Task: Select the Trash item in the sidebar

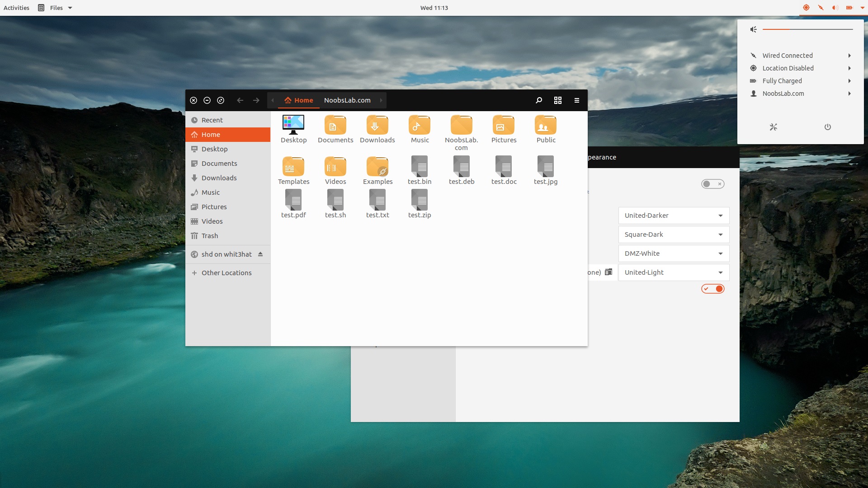Action: coord(209,235)
